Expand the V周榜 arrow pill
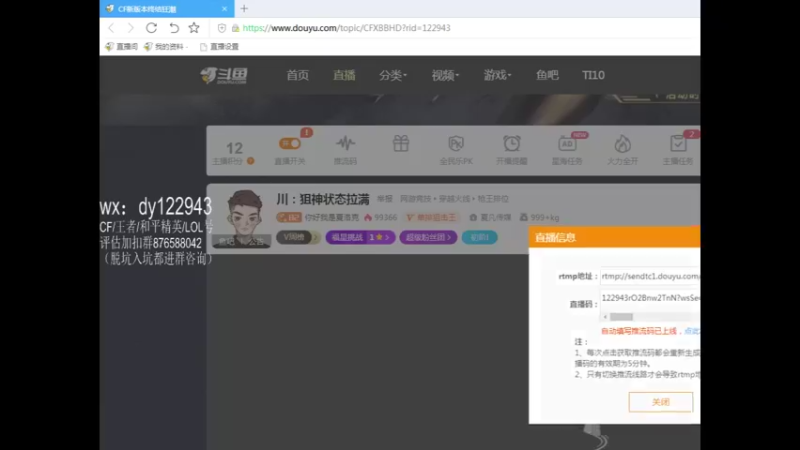800x450 pixels. tap(298, 237)
